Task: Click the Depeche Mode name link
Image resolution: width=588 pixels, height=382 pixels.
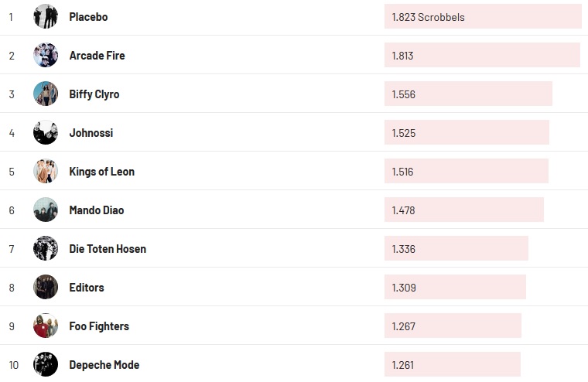Action: (x=104, y=365)
